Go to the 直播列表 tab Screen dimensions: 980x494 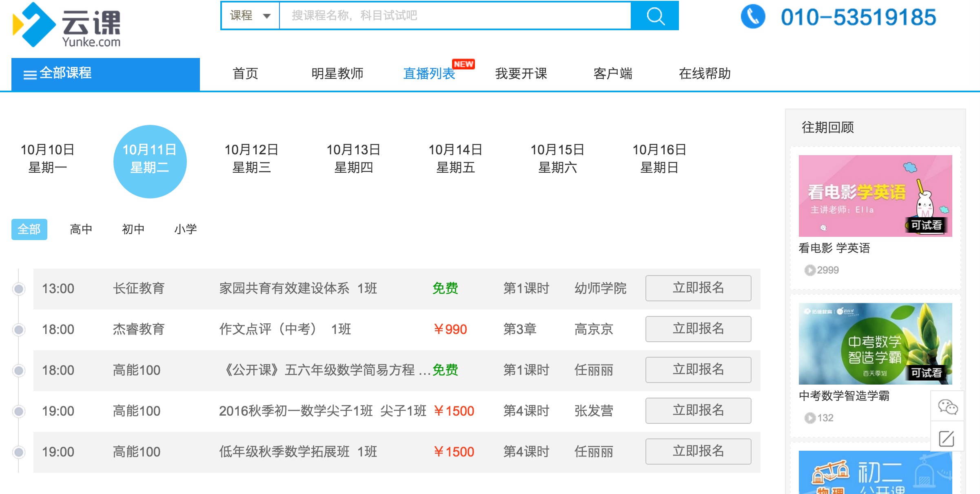429,74
